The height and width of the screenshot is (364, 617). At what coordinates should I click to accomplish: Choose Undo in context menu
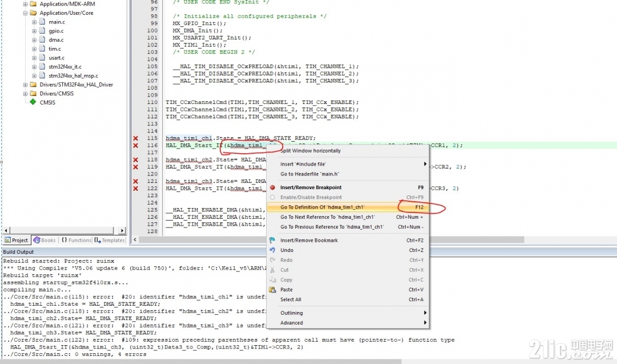point(348,250)
